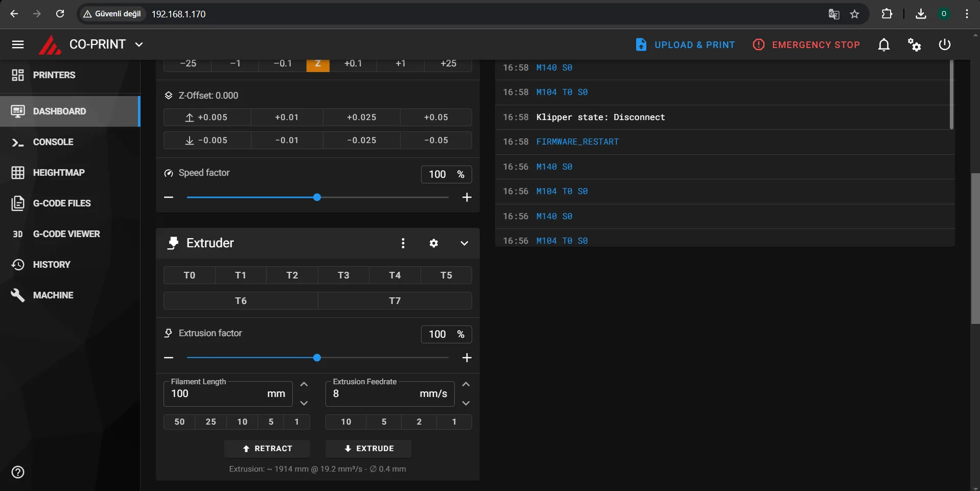Lower Z-offset by -0.01
This screenshot has height=491, width=980.
287,140
